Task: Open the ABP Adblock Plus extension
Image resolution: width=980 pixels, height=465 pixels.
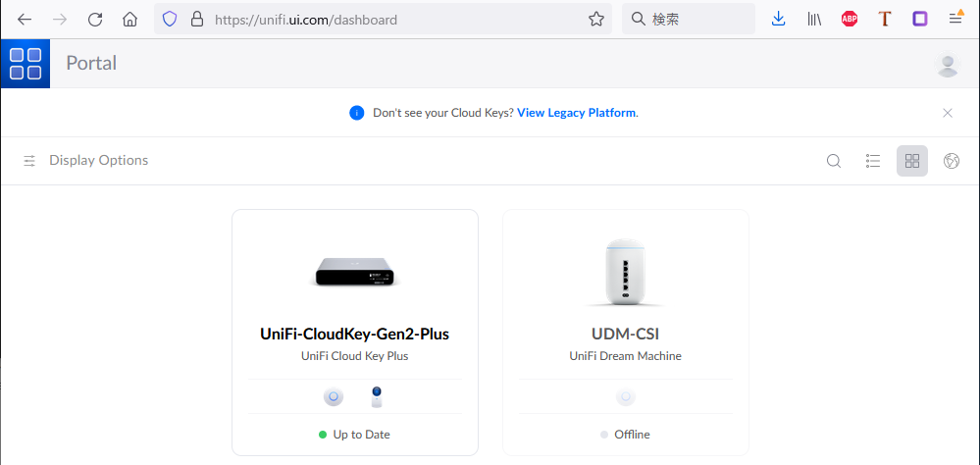Action: pyautogui.click(x=849, y=20)
